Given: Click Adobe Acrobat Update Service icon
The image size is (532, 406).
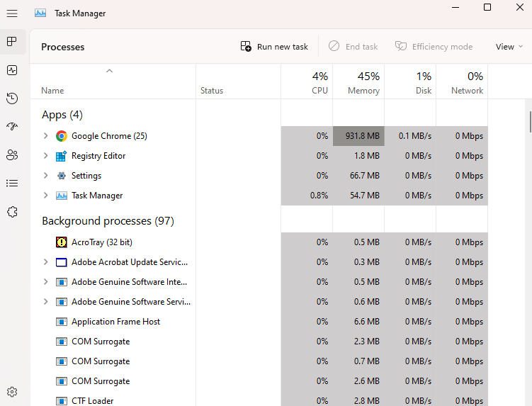Looking at the screenshot, I should click(62, 262).
